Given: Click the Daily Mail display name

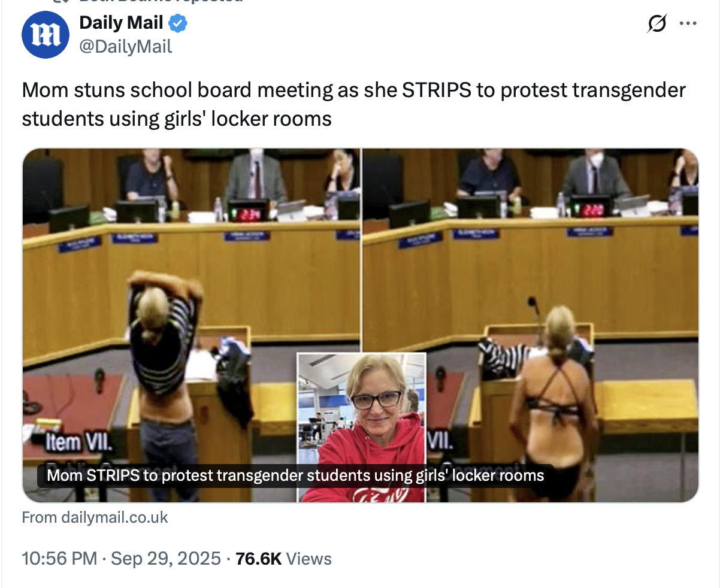Looking at the screenshot, I should pyautogui.click(x=122, y=23).
